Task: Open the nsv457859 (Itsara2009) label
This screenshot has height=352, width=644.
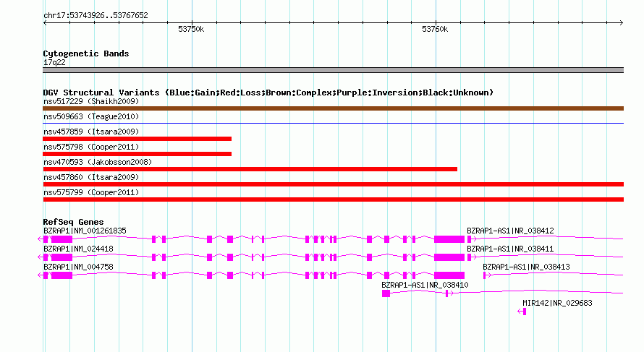Action: click(x=91, y=132)
